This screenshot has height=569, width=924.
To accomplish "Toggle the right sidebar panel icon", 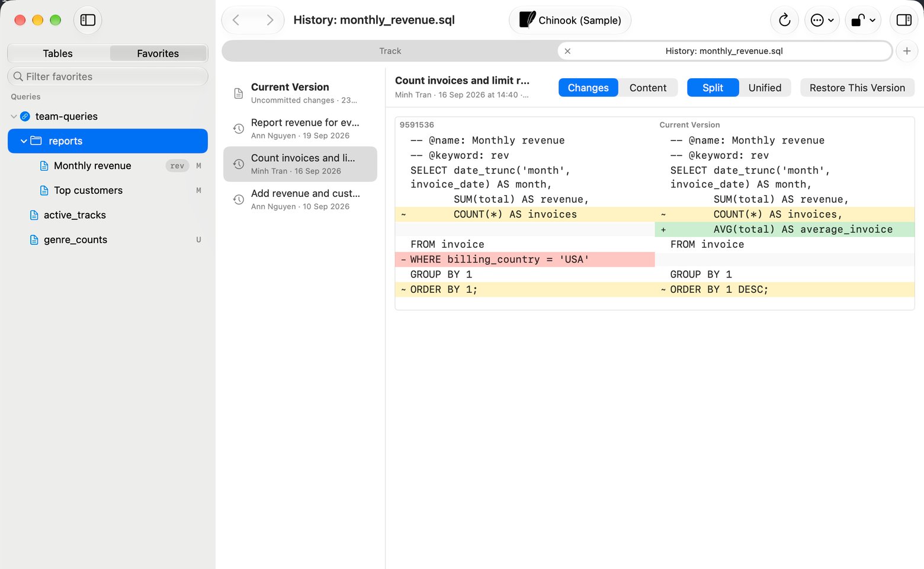I will point(904,20).
